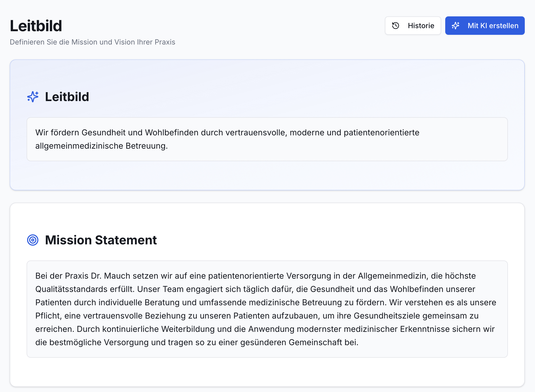Viewport: 535px width, 392px height.
Task: Click the sparkle icon beside Leitbild heading
Action: pos(33,97)
